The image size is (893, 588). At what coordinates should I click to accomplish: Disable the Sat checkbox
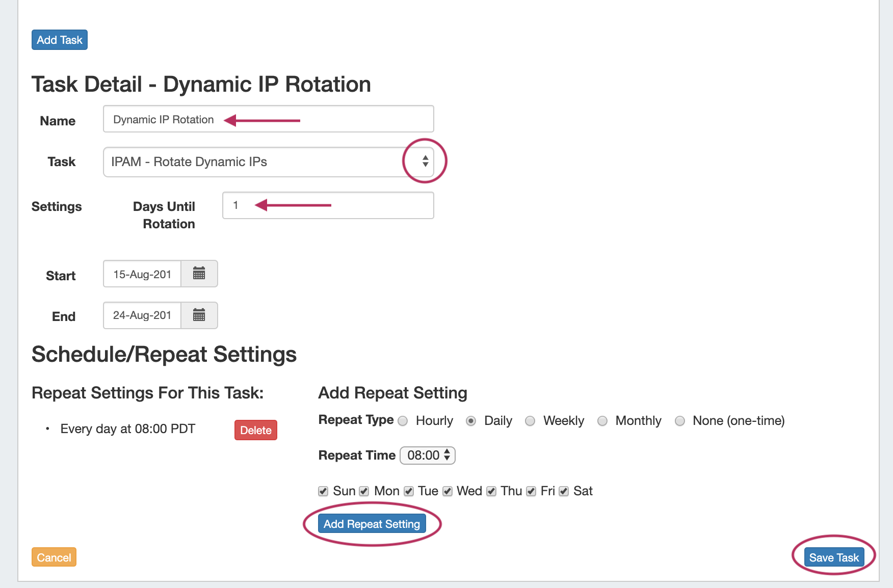[x=564, y=491]
